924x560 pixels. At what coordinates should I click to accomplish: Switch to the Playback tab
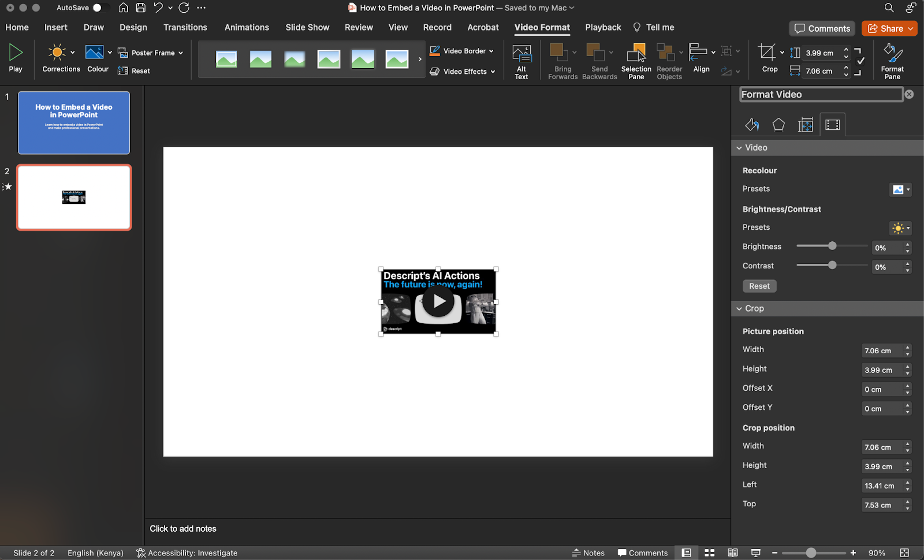click(602, 27)
